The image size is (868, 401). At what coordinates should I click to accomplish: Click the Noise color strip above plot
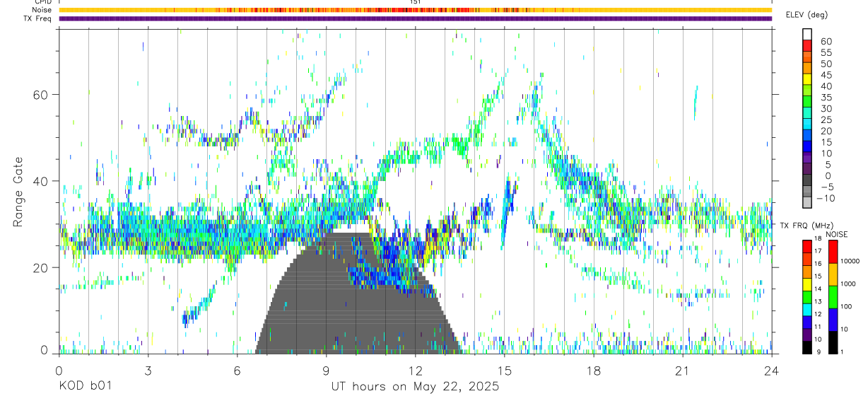(415, 10)
